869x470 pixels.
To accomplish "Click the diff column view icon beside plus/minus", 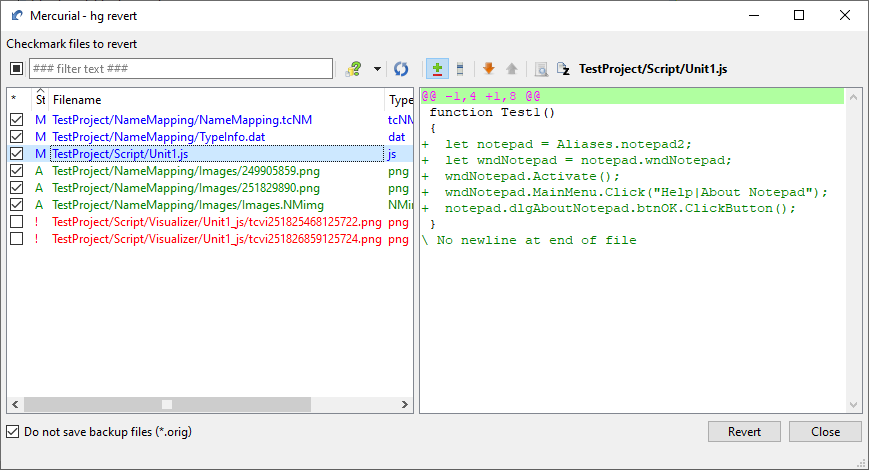I will 459,69.
